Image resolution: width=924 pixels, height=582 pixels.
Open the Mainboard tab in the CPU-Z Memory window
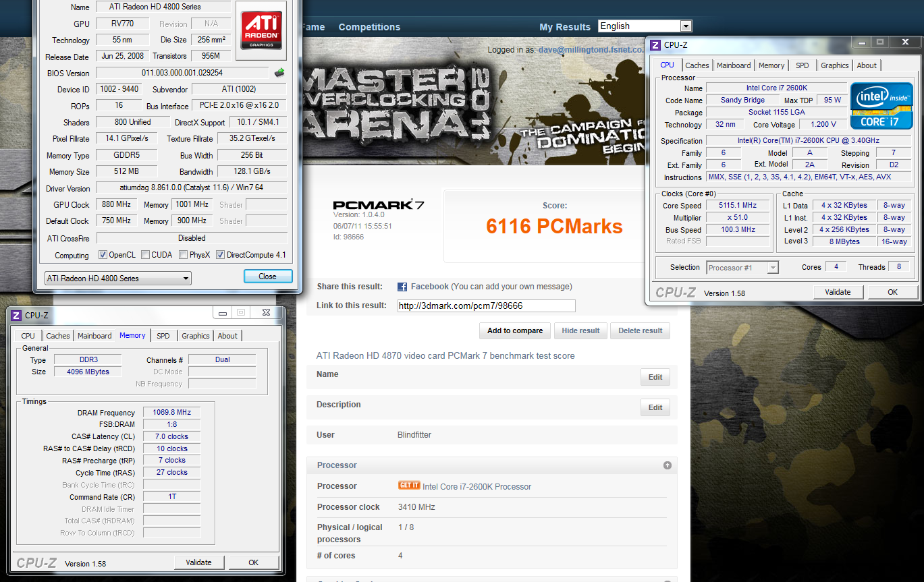click(x=94, y=336)
